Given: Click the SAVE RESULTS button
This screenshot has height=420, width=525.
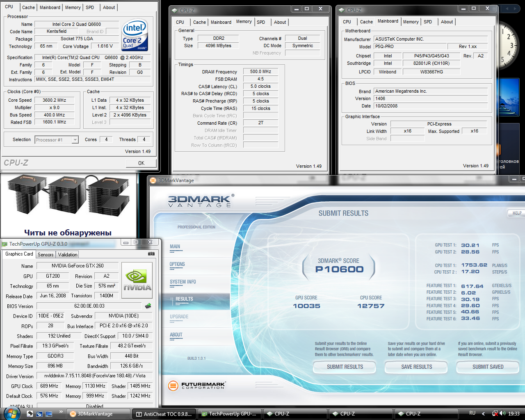Looking at the screenshot, I should click(417, 367).
